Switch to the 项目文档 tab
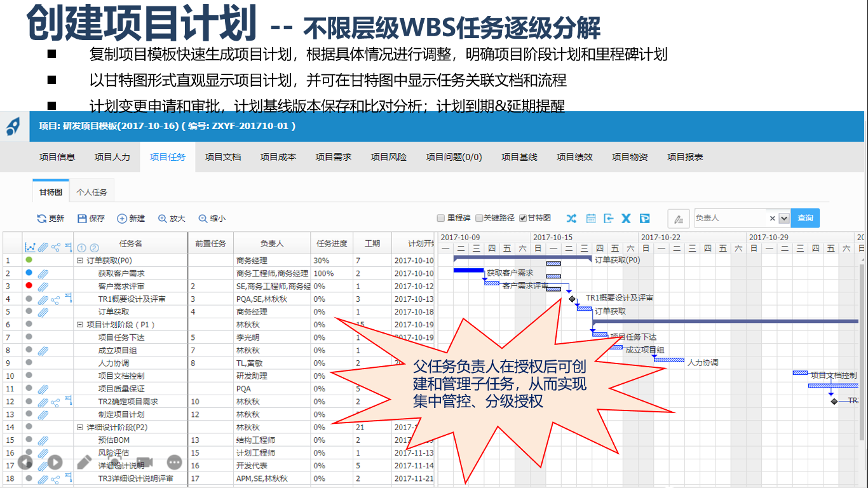Screen dimensions: 868x488 [223, 157]
